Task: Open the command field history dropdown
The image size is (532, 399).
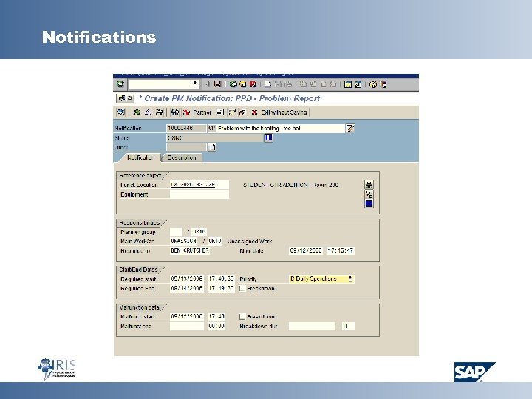Action: pos(195,83)
